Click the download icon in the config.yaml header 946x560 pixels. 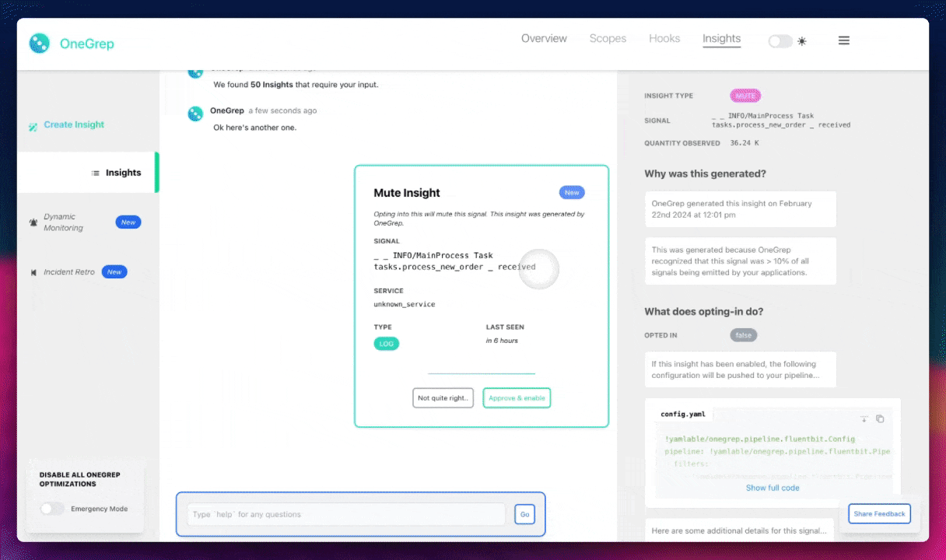point(864,418)
